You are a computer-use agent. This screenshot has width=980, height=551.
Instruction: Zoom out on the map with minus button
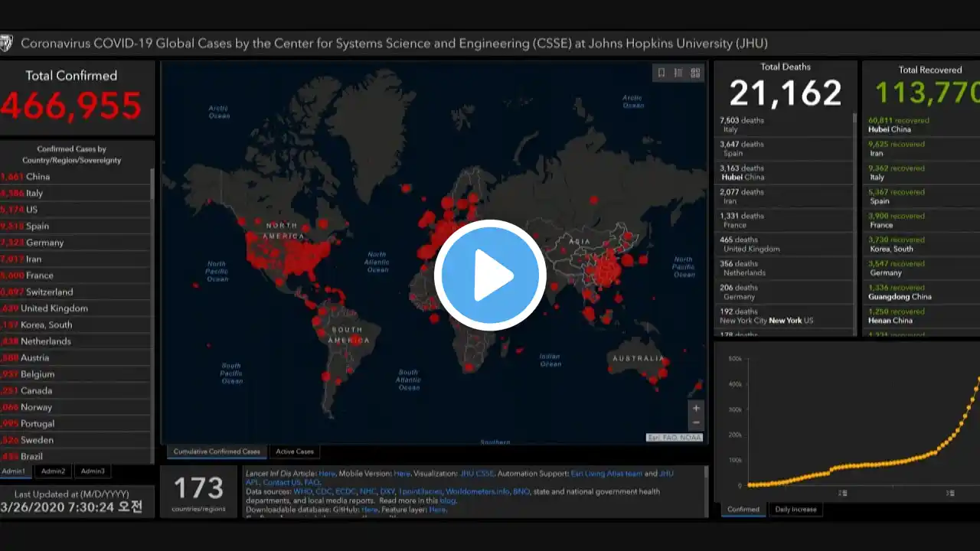click(x=696, y=422)
